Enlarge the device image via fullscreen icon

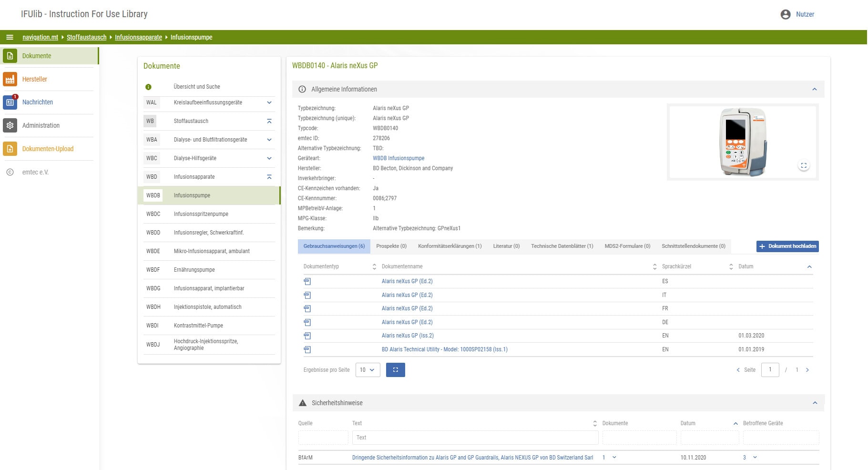[803, 165]
